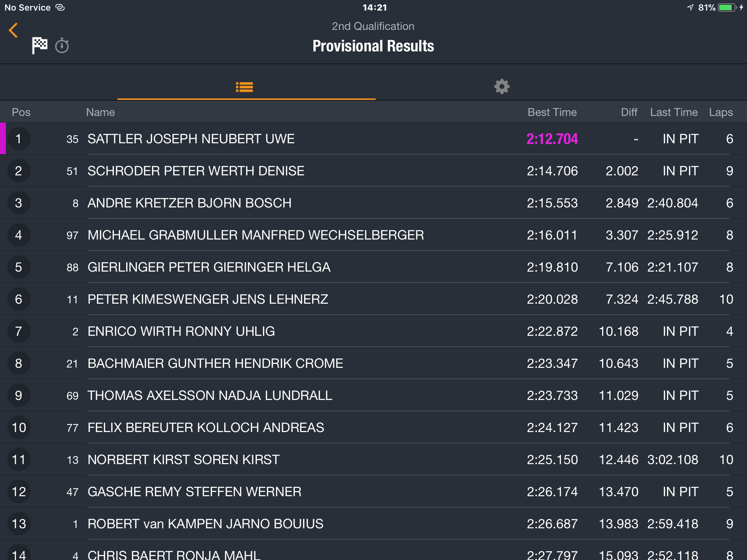
Task: Tap the location arrow in status bar
Action: click(x=690, y=7)
